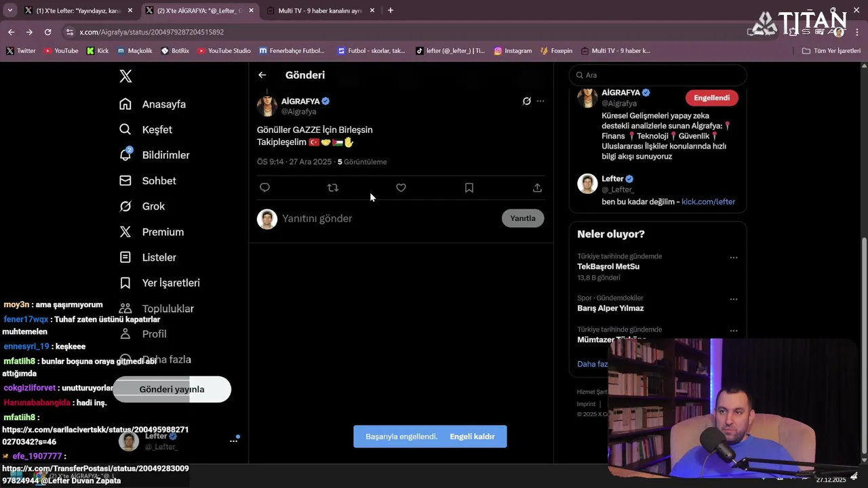Viewport: 868px width, 488px height.
Task: Bookmark the post with bookmark icon
Action: [x=469, y=188]
